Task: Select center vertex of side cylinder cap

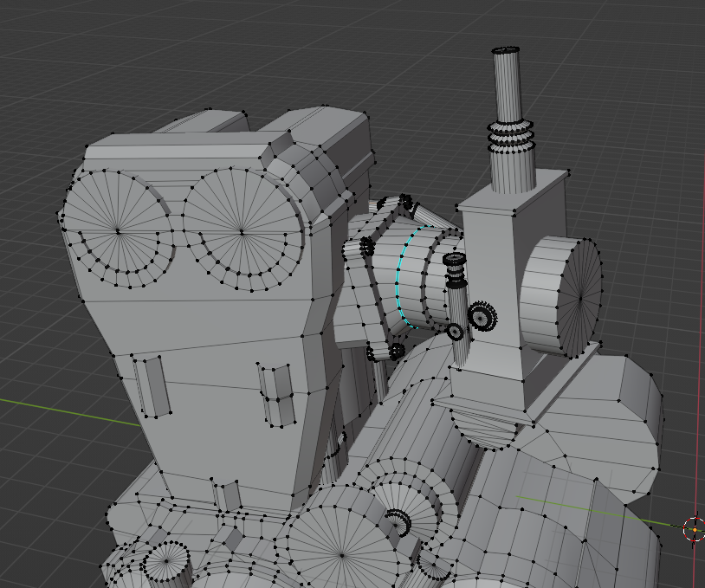Action: pos(580,298)
